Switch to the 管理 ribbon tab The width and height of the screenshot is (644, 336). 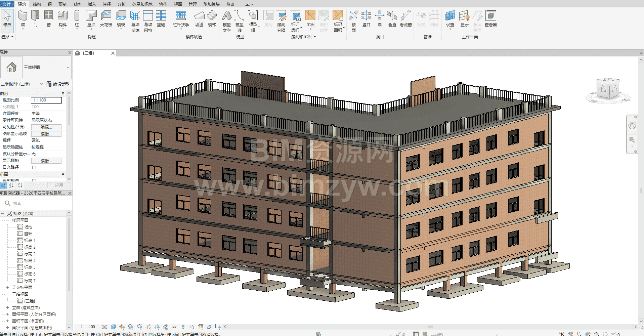193,4
